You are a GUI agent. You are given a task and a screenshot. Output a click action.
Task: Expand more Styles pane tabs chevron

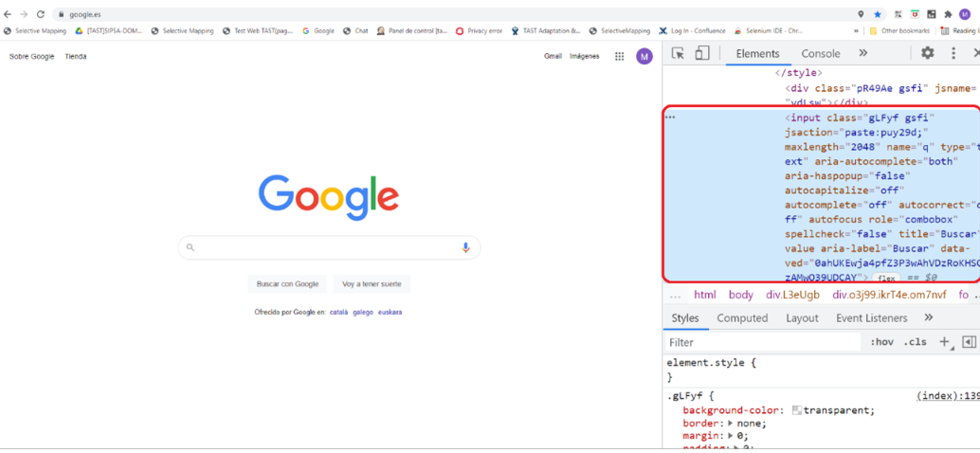point(928,318)
